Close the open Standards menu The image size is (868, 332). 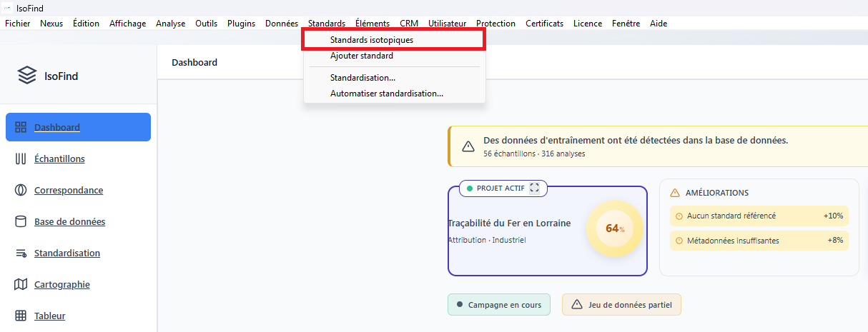click(x=327, y=24)
